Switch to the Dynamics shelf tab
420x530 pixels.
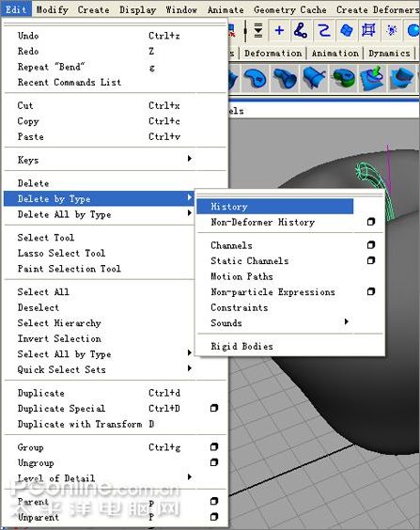click(x=389, y=54)
